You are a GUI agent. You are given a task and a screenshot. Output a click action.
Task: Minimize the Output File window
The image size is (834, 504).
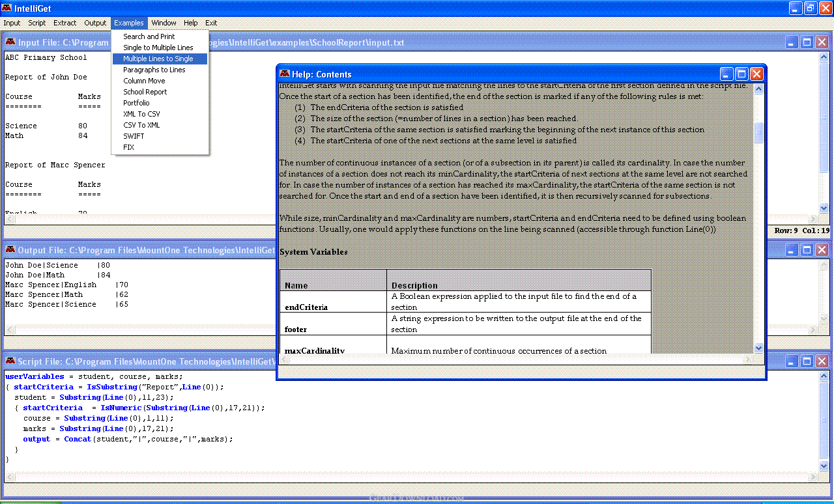tap(792, 250)
